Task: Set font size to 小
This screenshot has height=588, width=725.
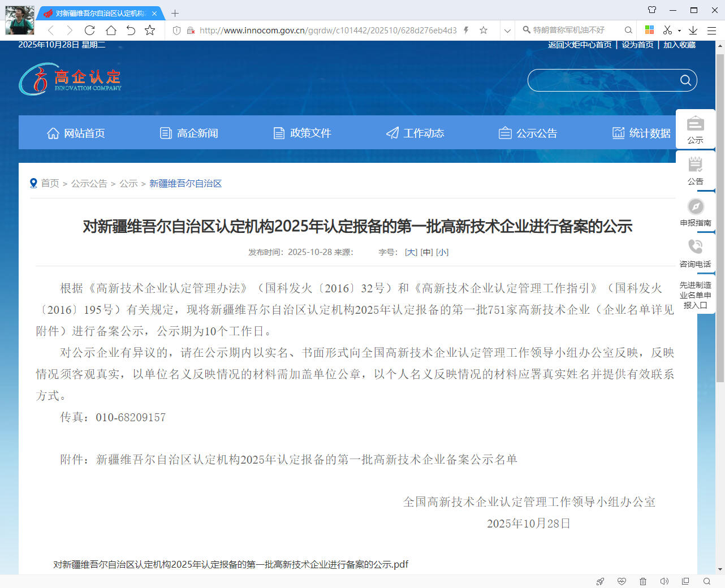Action: point(442,252)
